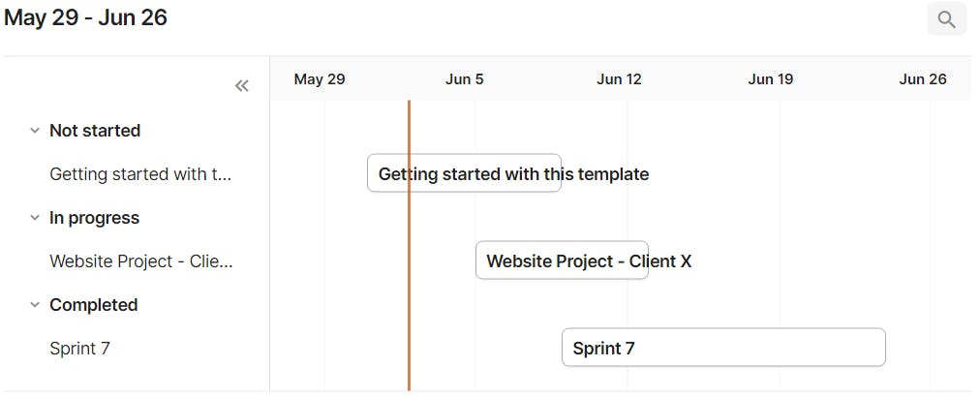This screenshot has height=398, width=980.
Task: Open the search magnifier icon
Action: 946,19
